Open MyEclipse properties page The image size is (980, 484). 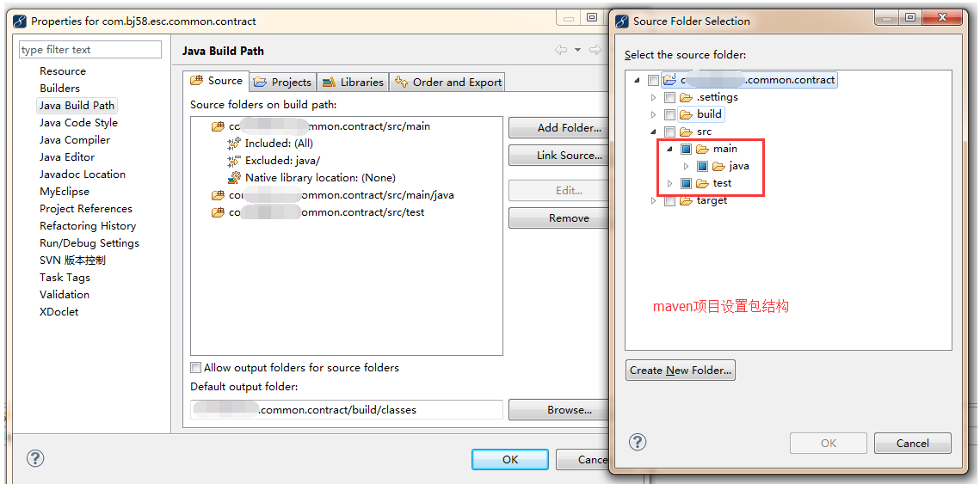(x=65, y=192)
